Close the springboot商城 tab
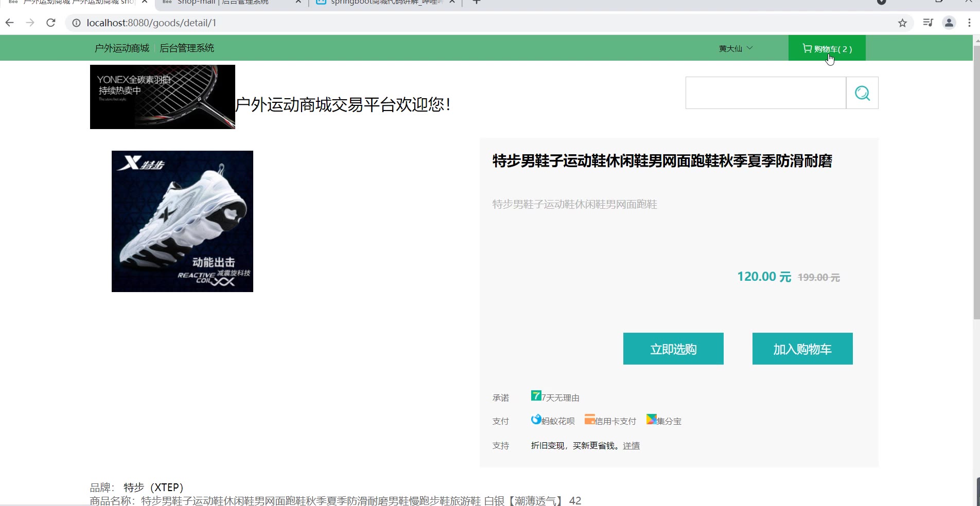980x506 pixels. tap(452, 2)
